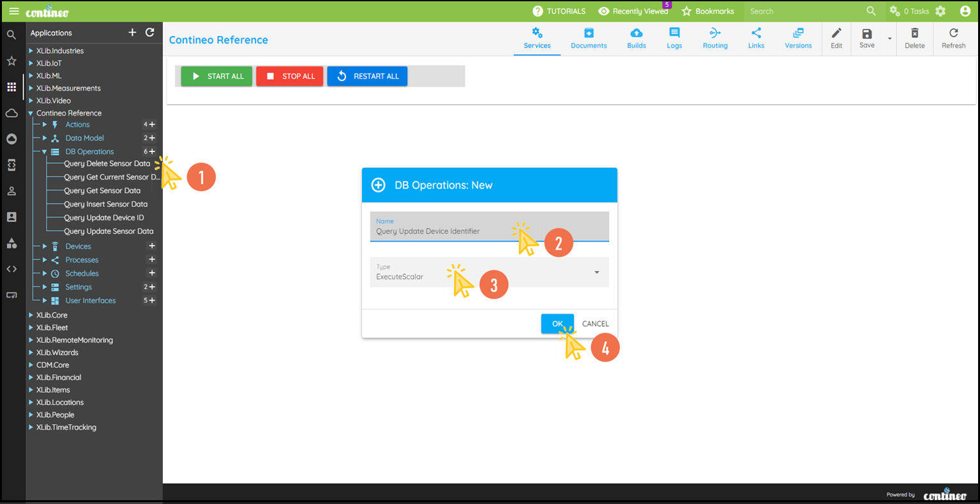Click the START ALL button
980x504 pixels.
coord(216,76)
